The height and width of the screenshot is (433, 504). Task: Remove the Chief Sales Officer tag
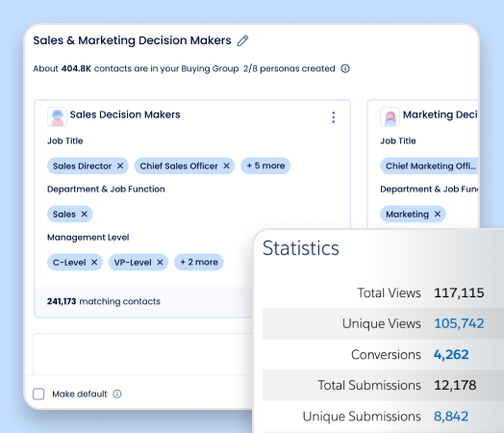(x=226, y=166)
